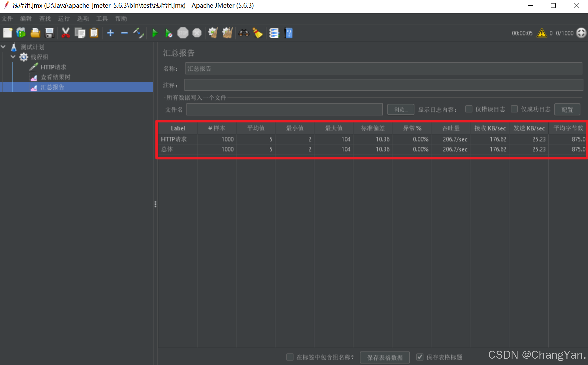The height and width of the screenshot is (365, 588).
Task: Click the 0/1000 thread count indicator
Action: click(565, 33)
